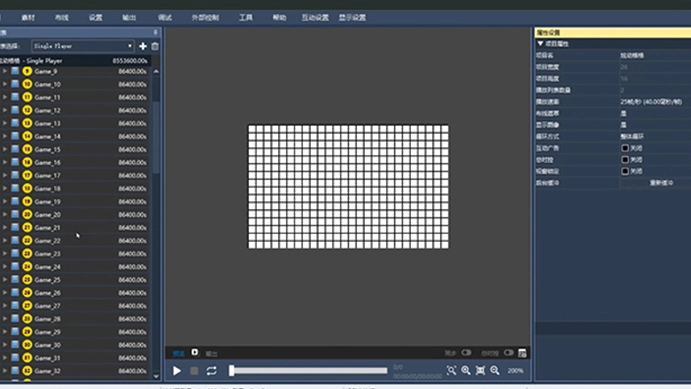Open the 素材 menu

(x=28, y=18)
